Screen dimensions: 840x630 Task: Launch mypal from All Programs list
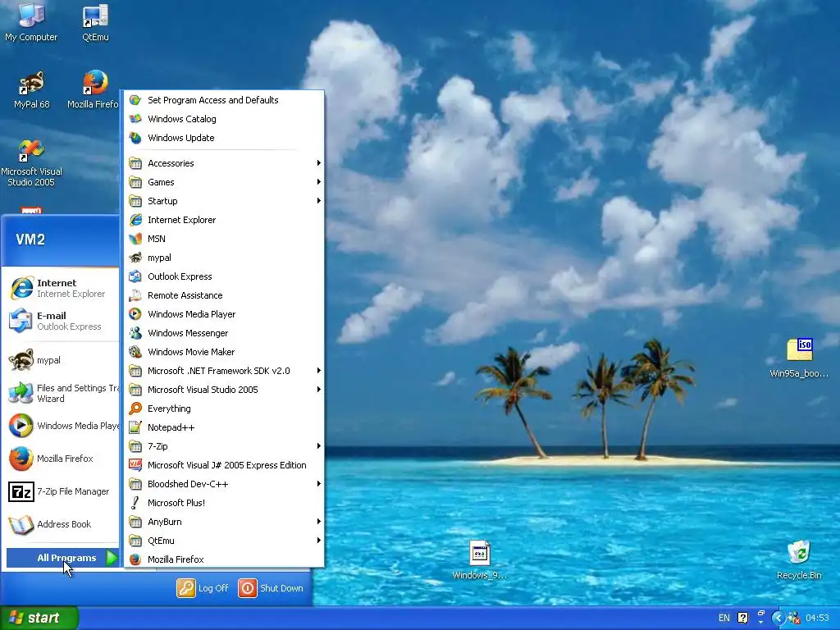(224, 258)
